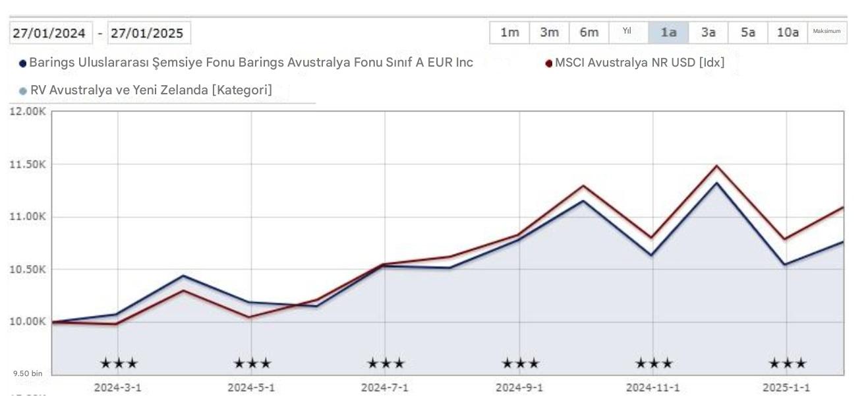Toggle the MSCI Avustralya NR USD series

coord(639,63)
